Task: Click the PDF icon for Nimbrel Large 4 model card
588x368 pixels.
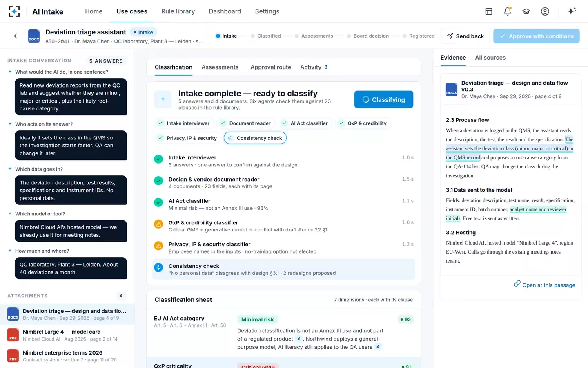Action: tap(13, 335)
